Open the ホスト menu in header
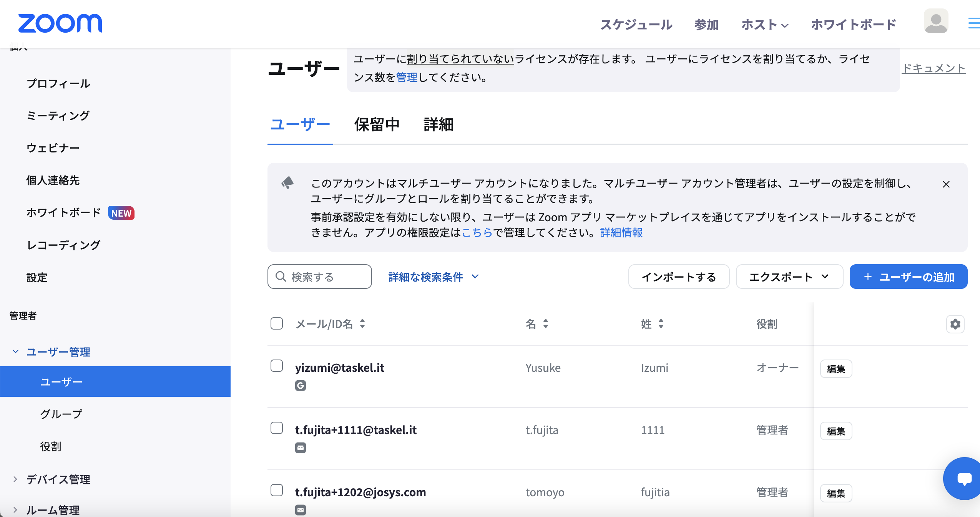The height and width of the screenshot is (517, 980). (x=764, y=25)
